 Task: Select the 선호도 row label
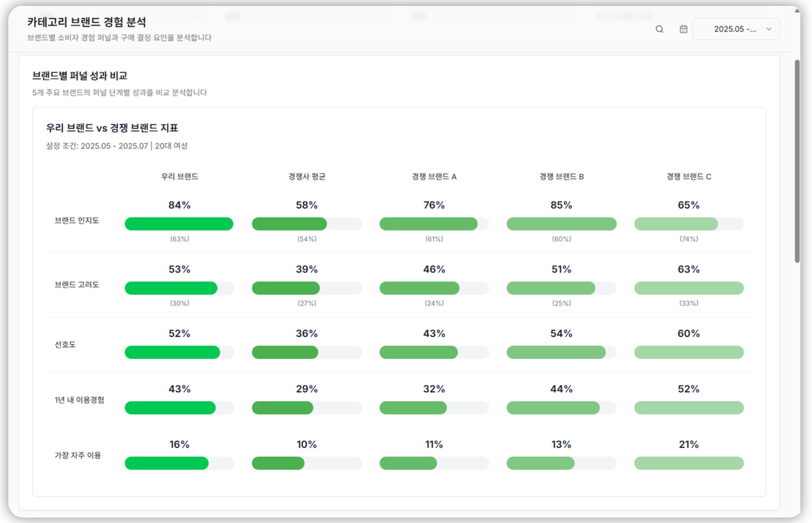[x=66, y=345]
